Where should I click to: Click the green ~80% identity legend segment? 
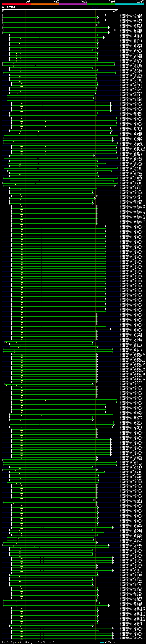[x=101, y=4]
